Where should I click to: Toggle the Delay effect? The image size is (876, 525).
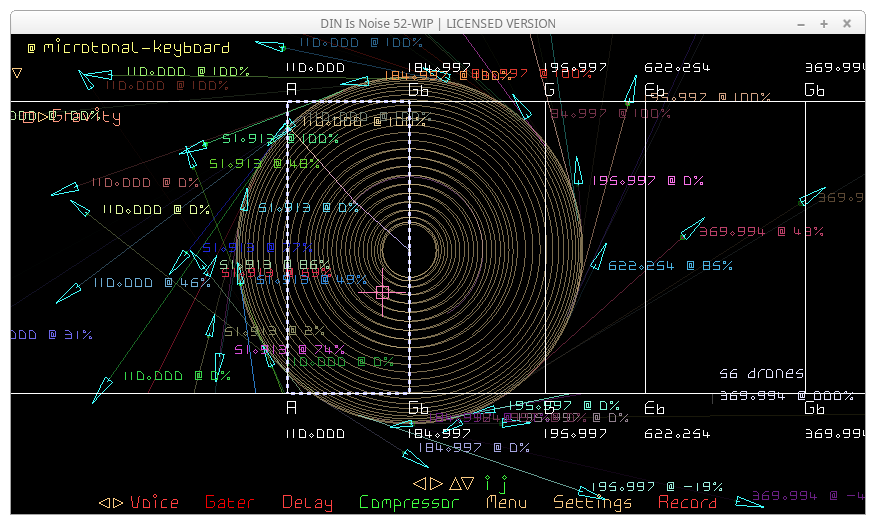[307, 503]
